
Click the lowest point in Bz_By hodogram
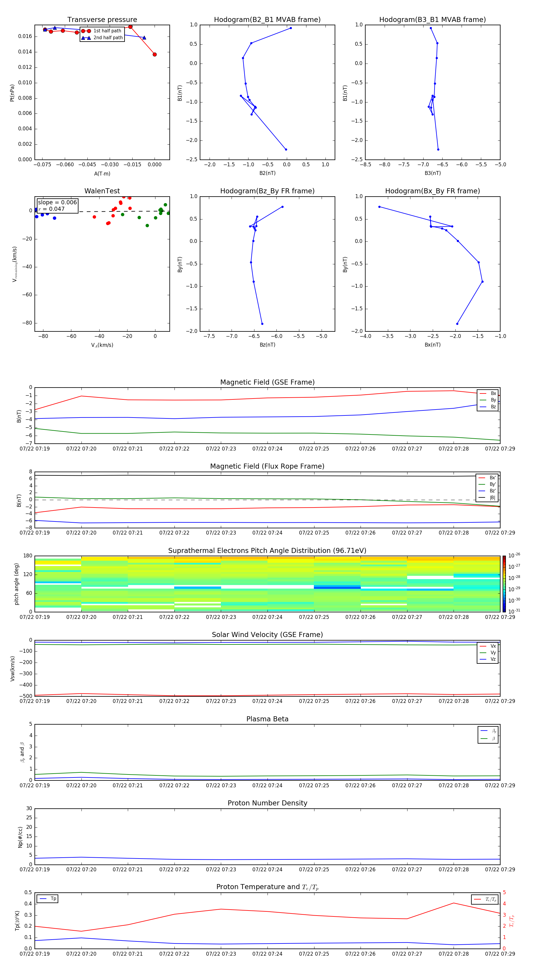[262, 324]
